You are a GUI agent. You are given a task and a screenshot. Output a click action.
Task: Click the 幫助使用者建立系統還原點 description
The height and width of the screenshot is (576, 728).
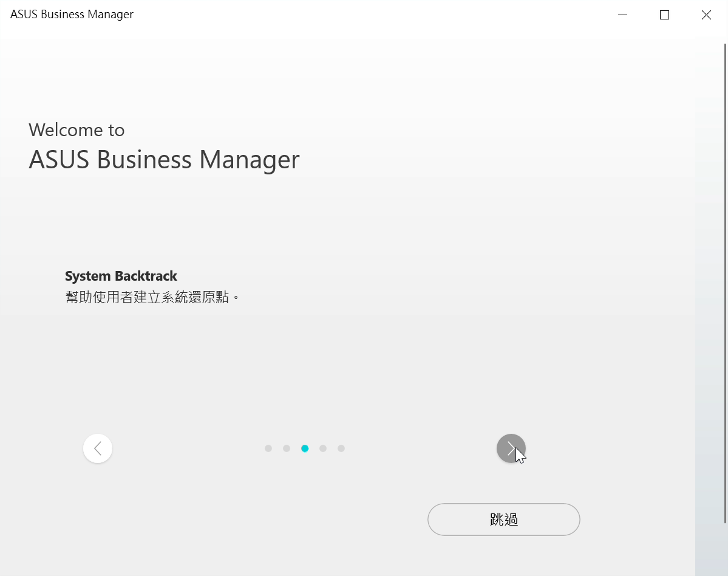tap(152, 297)
